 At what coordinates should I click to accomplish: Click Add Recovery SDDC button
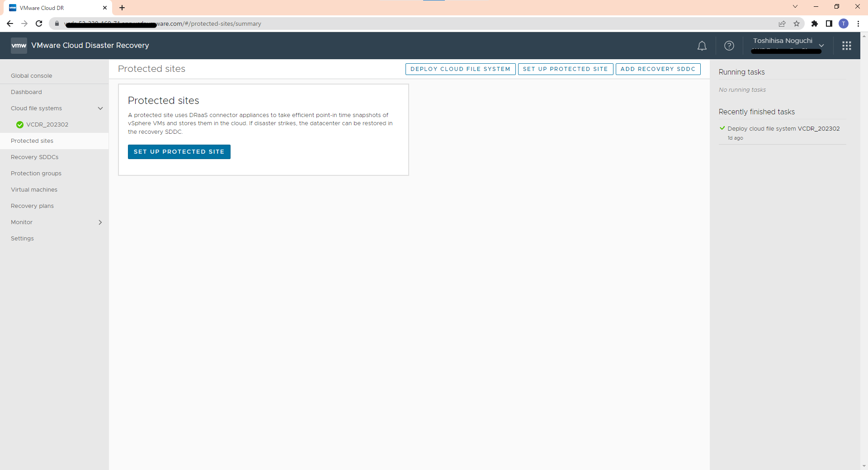pyautogui.click(x=658, y=69)
